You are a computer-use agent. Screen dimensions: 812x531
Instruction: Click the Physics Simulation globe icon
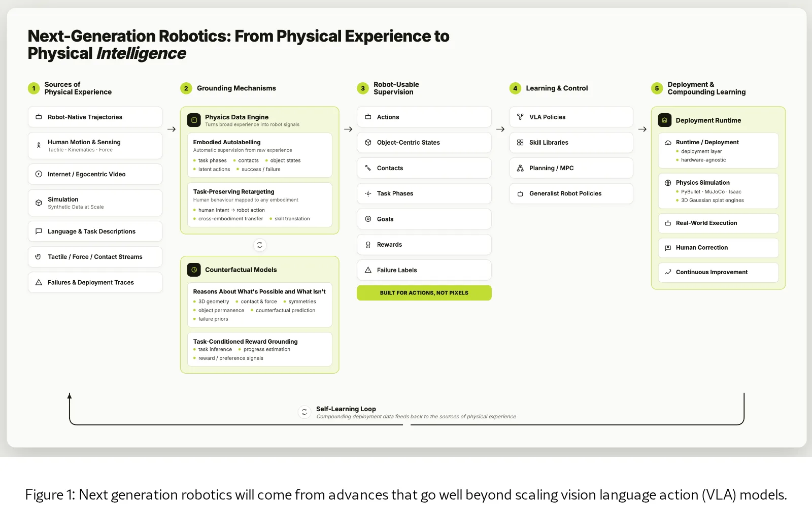[x=668, y=183]
